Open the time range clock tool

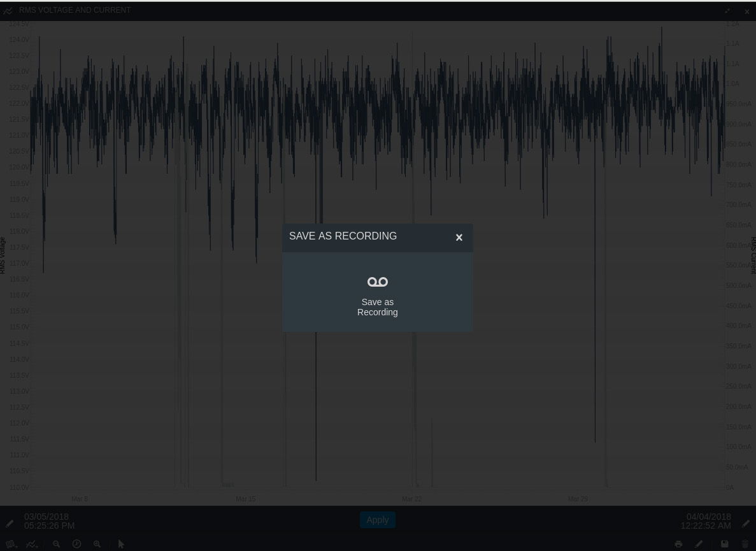(77, 544)
